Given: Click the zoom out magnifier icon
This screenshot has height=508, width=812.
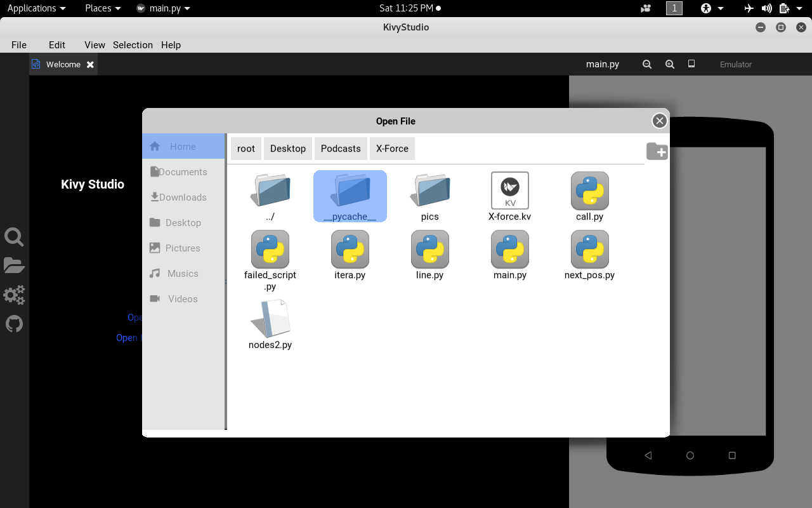Looking at the screenshot, I should point(647,64).
